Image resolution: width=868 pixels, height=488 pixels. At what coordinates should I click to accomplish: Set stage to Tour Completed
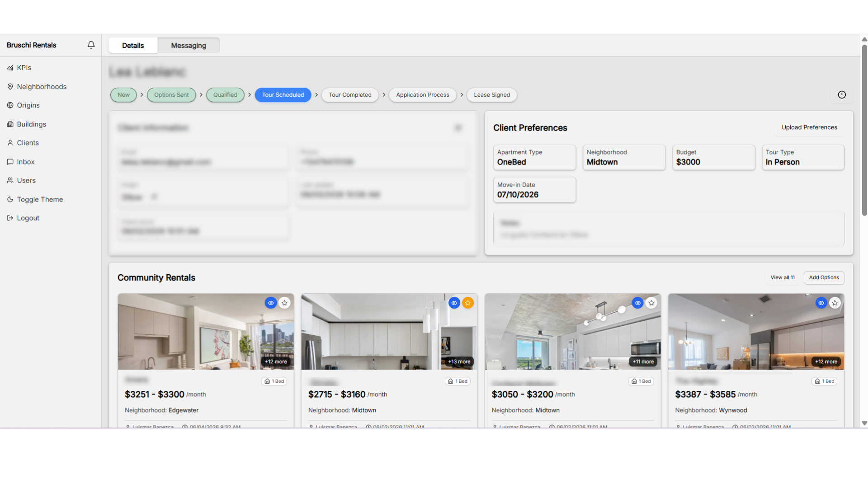point(350,95)
